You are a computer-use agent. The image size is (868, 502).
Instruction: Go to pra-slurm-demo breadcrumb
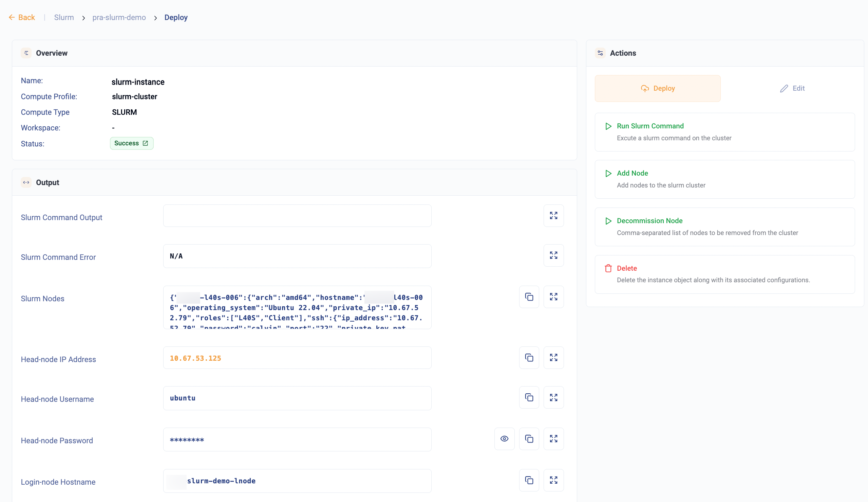119,17
